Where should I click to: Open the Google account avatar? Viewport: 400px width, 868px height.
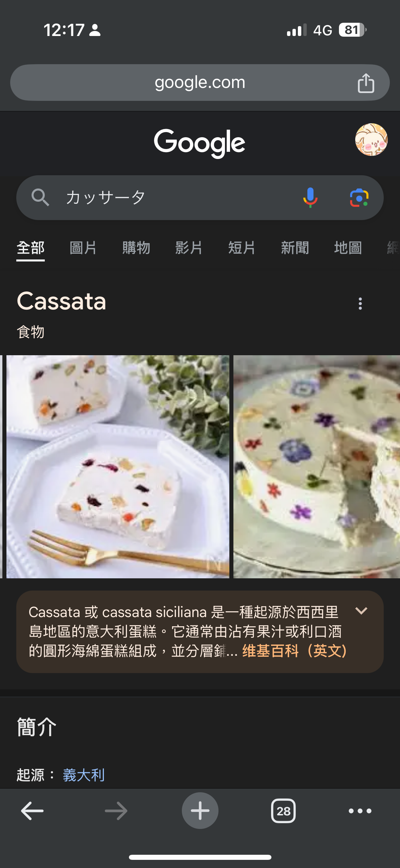(x=371, y=140)
